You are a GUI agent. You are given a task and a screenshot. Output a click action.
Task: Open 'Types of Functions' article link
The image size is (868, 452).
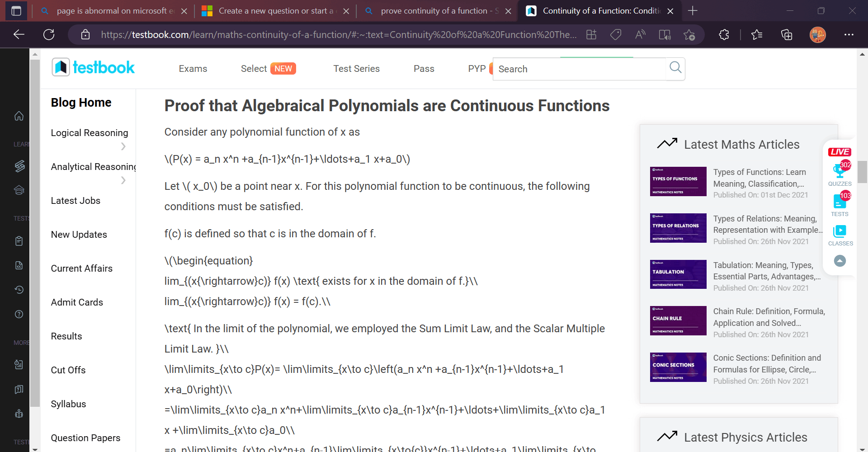(759, 178)
